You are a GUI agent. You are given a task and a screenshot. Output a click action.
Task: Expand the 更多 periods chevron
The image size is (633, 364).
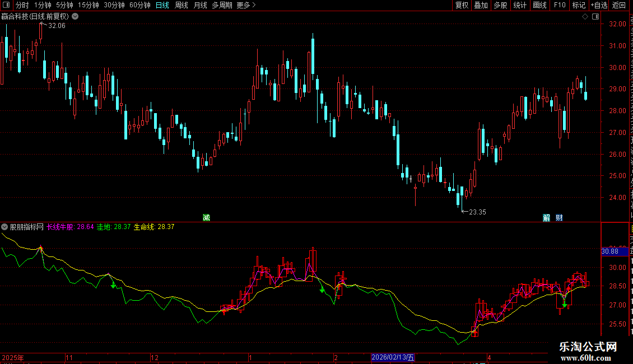pyautogui.click(x=254, y=5)
